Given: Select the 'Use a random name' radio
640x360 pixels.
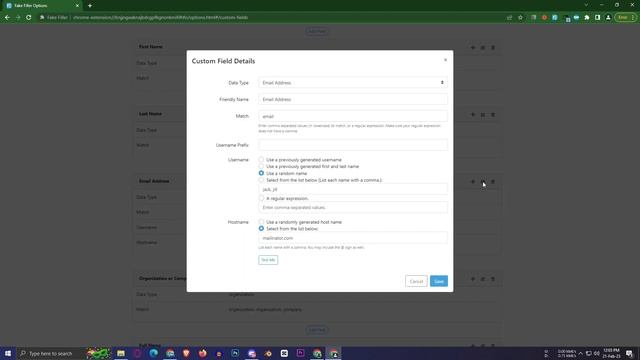Looking at the screenshot, I should pos(261,173).
